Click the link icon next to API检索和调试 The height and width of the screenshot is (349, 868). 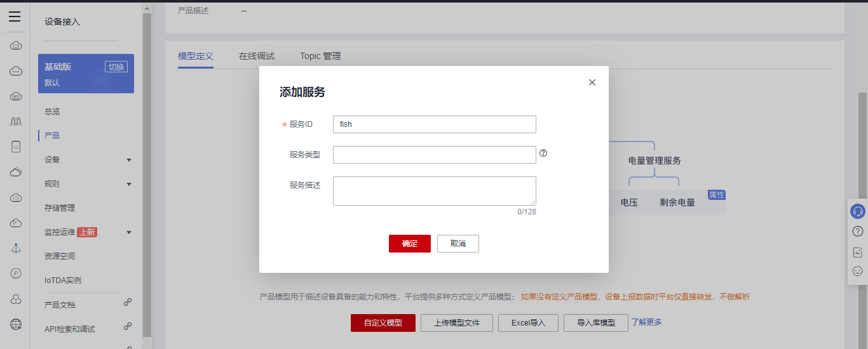[128, 326]
